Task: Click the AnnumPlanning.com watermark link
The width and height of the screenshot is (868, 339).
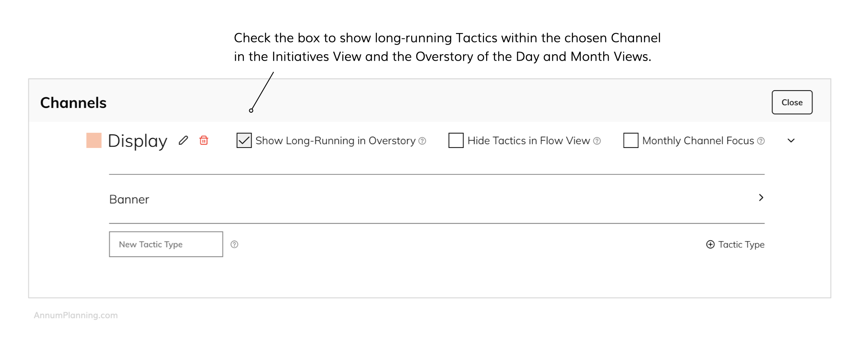Action: 76,315
